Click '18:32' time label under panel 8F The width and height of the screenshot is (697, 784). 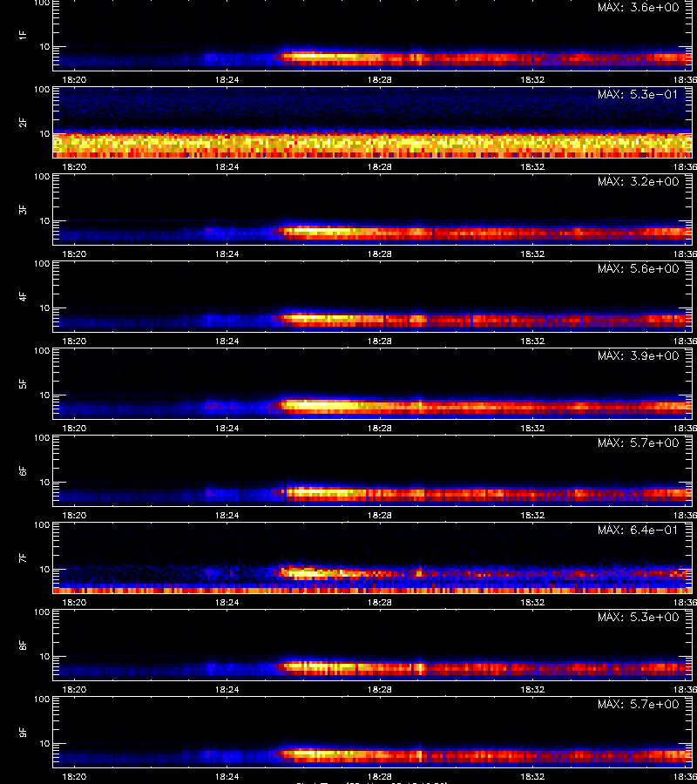[532, 690]
